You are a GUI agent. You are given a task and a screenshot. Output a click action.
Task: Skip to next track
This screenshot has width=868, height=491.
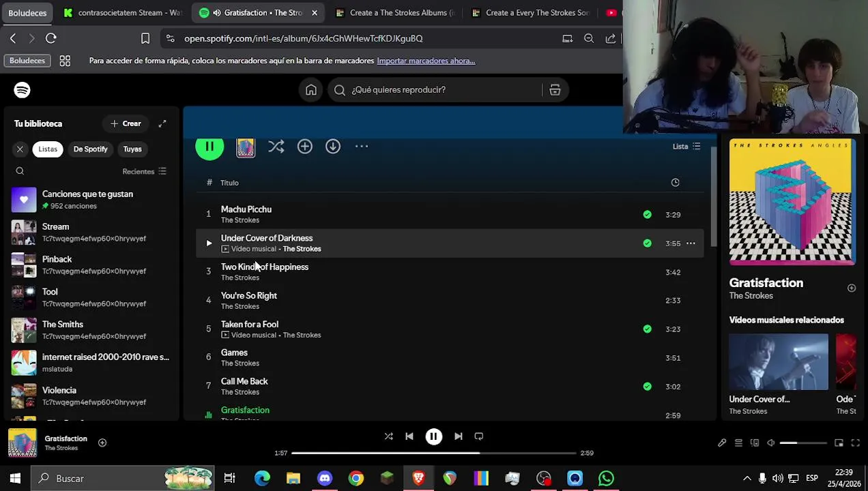(458, 436)
